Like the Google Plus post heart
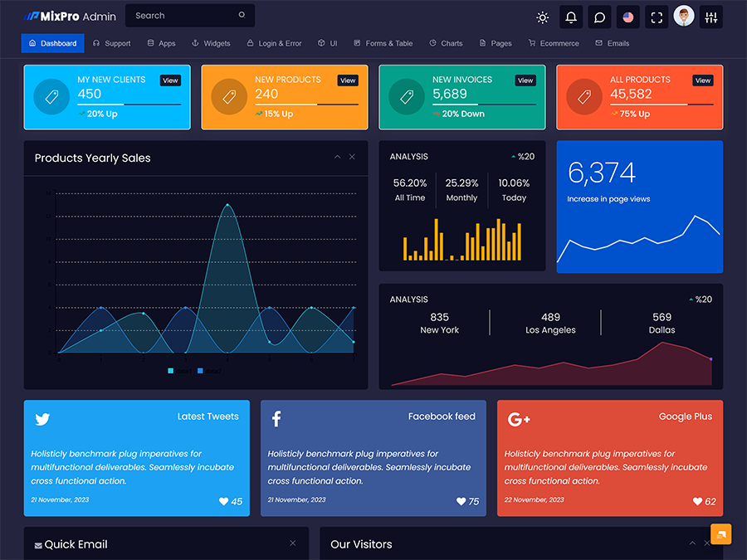Image resolution: width=747 pixels, height=560 pixels. pyautogui.click(x=697, y=501)
